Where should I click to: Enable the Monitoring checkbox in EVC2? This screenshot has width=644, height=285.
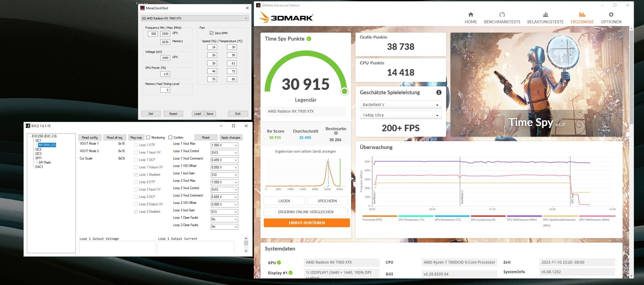tap(148, 138)
